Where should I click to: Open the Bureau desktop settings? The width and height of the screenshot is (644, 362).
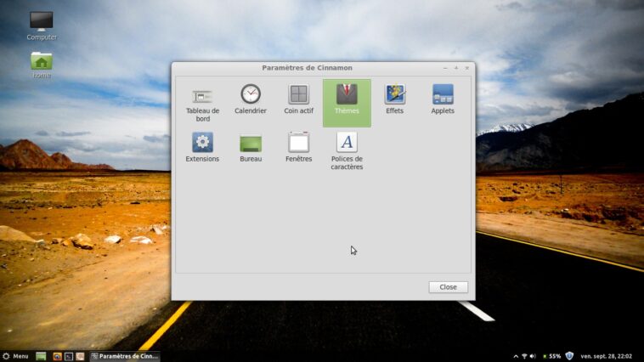pyautogui.click(x=251, y=149)
